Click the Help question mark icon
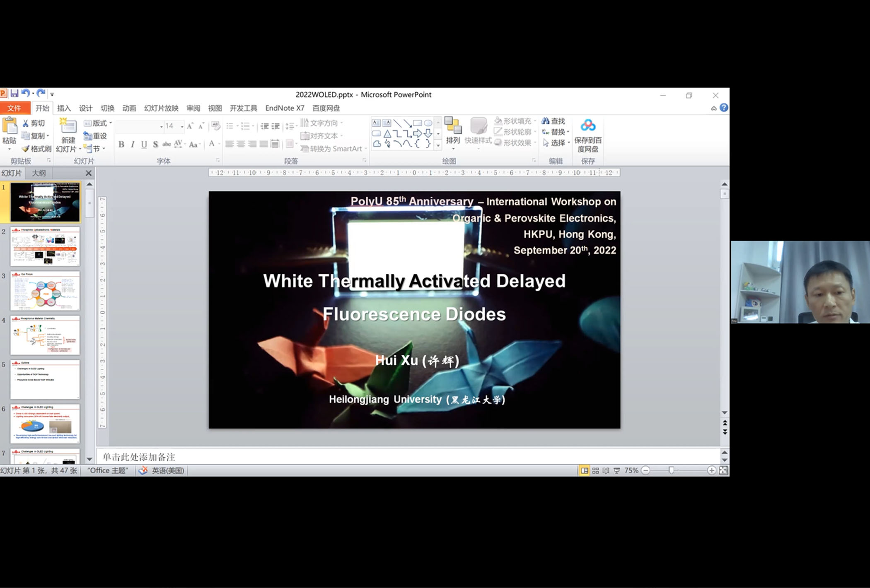 (724, 108)
